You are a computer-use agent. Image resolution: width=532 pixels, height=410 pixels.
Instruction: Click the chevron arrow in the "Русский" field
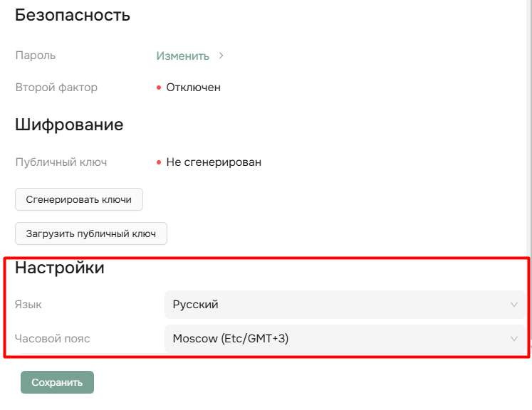pos(514,305)
